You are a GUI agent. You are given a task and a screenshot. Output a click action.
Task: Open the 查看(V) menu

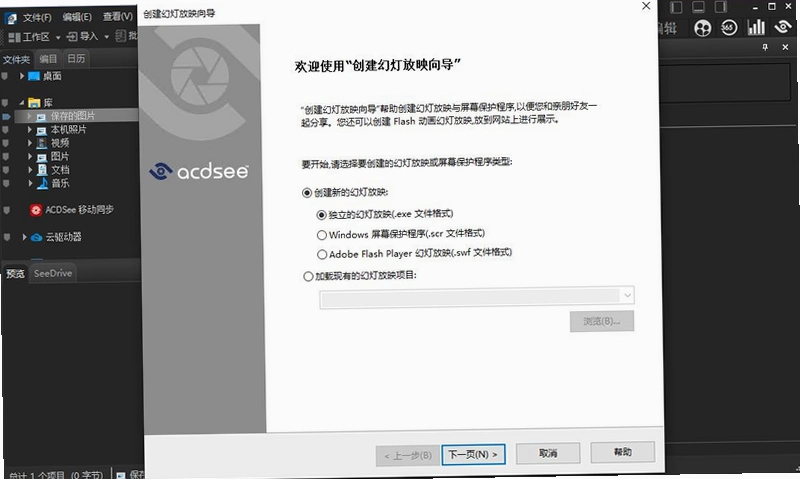click(x=117, y=17)
